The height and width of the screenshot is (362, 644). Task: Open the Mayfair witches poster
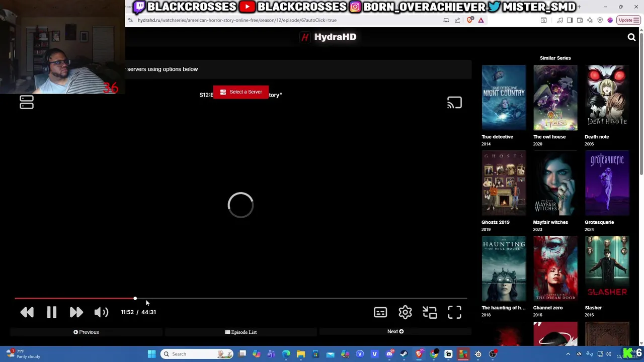[x=555, y=183]
